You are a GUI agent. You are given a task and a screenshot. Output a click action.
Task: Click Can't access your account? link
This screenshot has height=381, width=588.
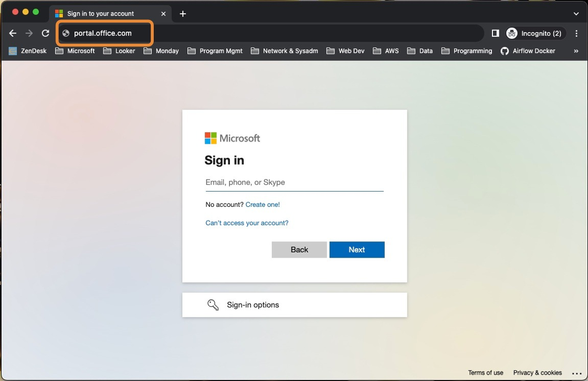coord(247,223)
